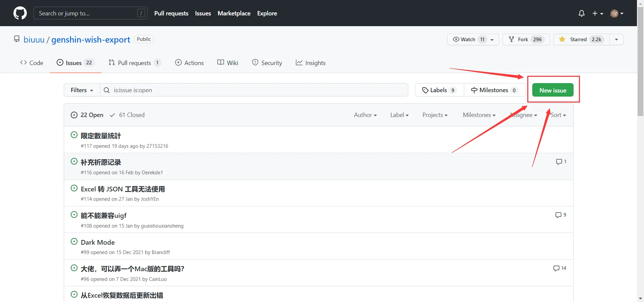The width and height of the screenshot is (644, 302).
Task: Expand the Starred lists dropdown arrow
Action: [616, 39]
